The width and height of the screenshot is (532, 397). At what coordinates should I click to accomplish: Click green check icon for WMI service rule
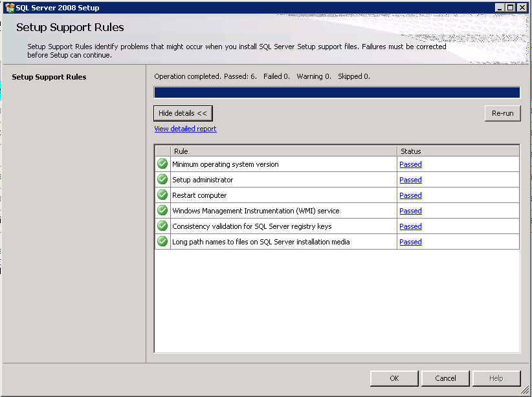[x=162, y=211]
